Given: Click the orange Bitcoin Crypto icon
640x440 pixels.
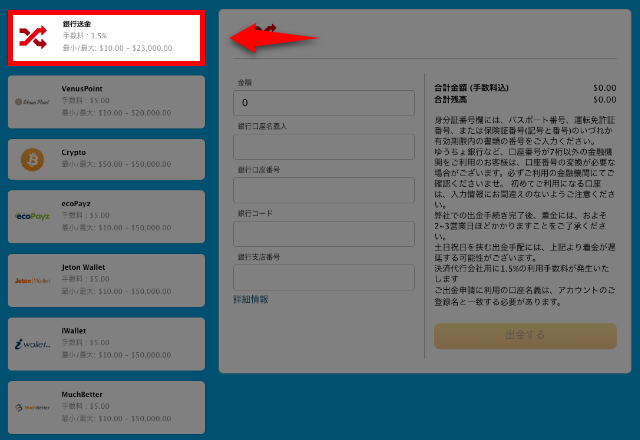Looking at the screenshot, I should (x=33, y=159).
